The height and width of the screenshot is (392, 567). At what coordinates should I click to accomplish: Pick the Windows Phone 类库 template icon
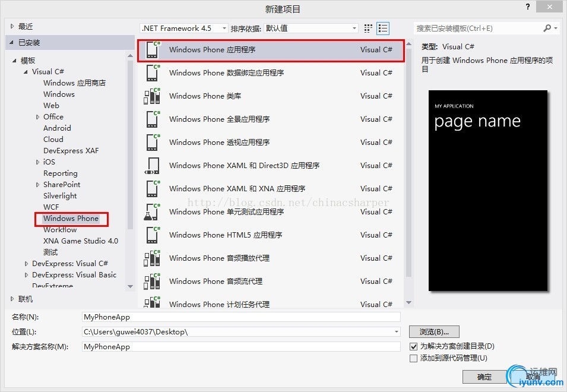(x=152, y=96)
